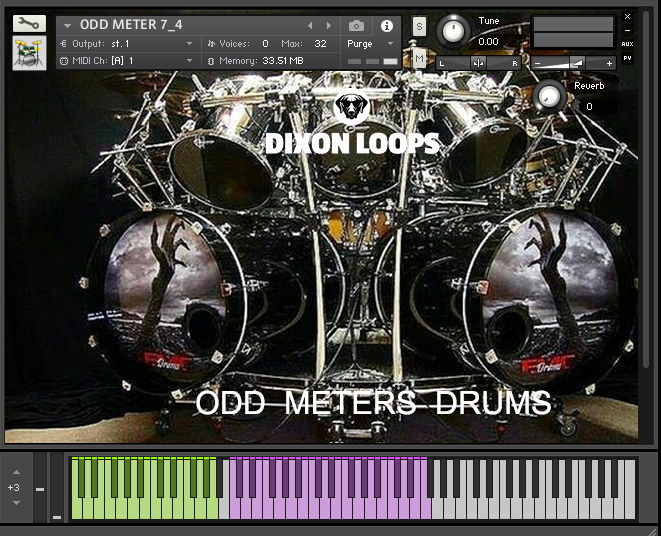Image resolution: width=661 pixels, height=536 pixels.
Task: Open instrument edit mode with wrench icon
Action: pos(29,23)
